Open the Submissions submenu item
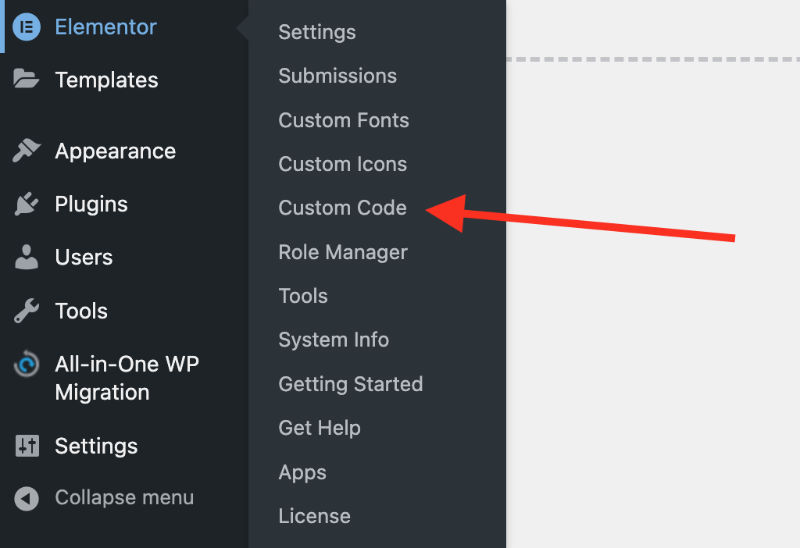The height and width of the screenshot is (548, 800). 338,76
